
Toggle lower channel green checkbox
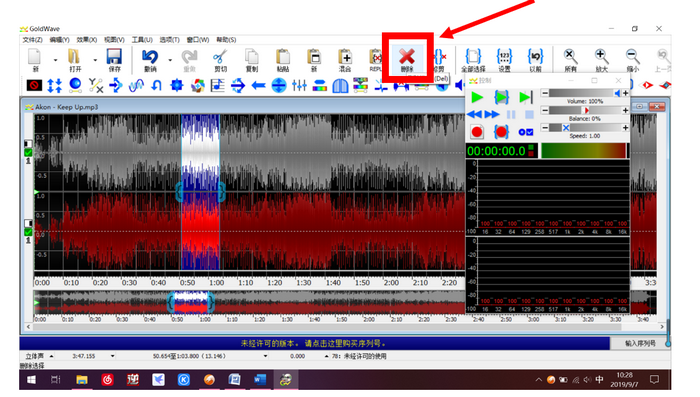pos(28,232)
